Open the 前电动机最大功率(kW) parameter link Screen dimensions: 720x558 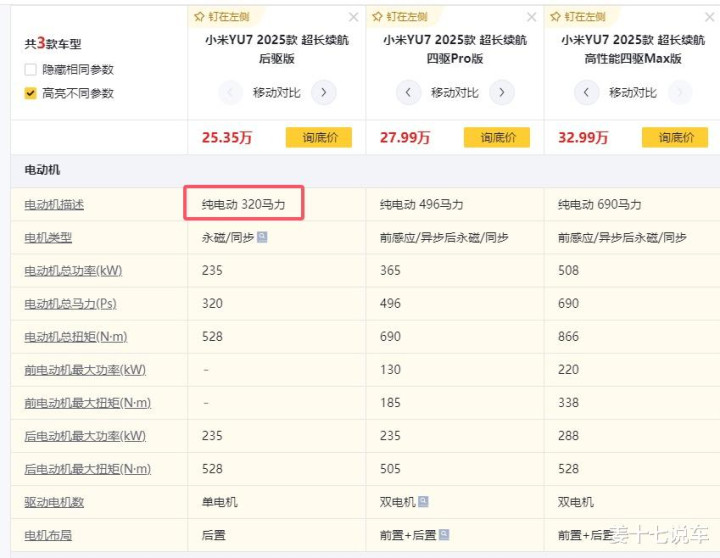(85, 370)
